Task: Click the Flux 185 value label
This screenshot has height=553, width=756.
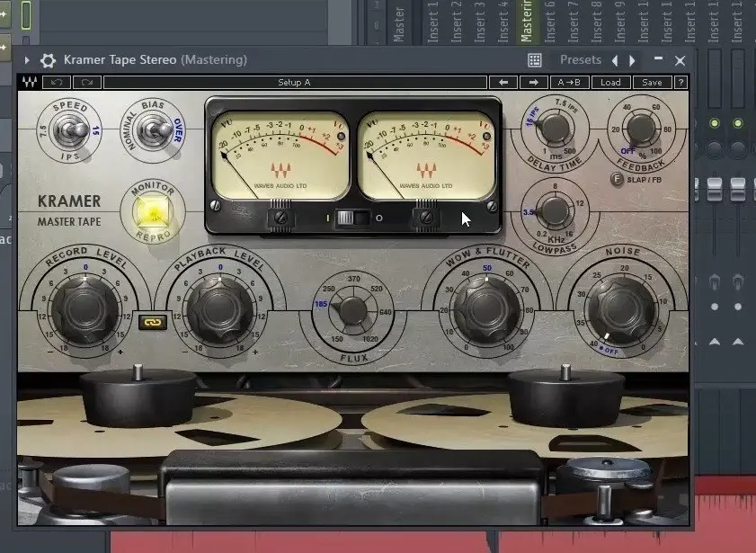Action: coord(321,304)
